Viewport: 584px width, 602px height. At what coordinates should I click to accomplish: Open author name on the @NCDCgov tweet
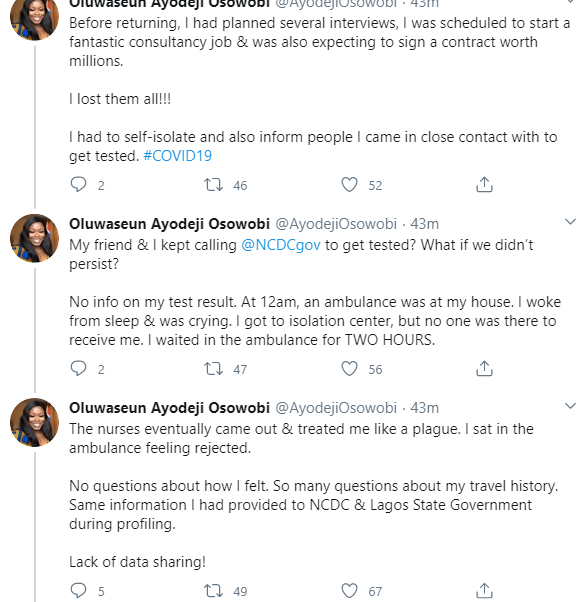click(169, 224)
